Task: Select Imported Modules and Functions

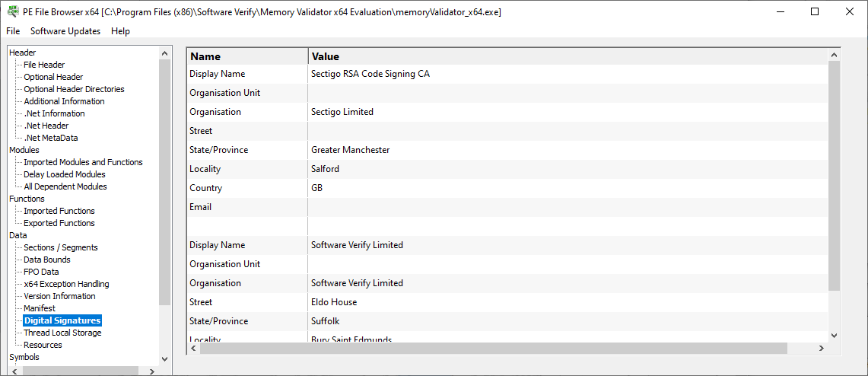Action: coord(83,162)
